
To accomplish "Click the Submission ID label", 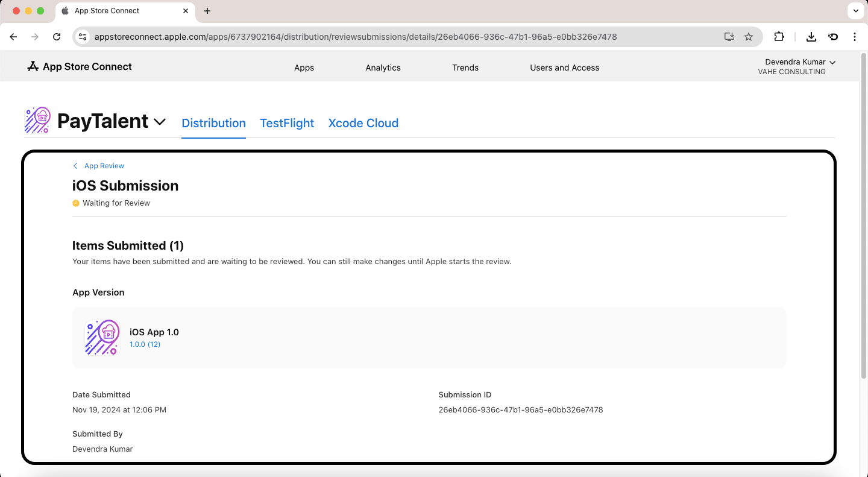I will click(x=465, y=395).
